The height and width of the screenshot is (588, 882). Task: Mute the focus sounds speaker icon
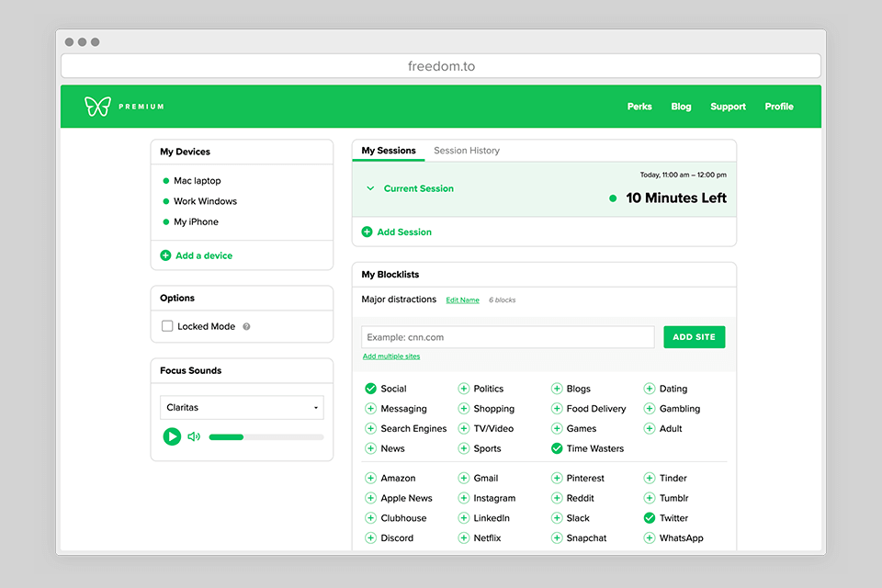point(194,436)
